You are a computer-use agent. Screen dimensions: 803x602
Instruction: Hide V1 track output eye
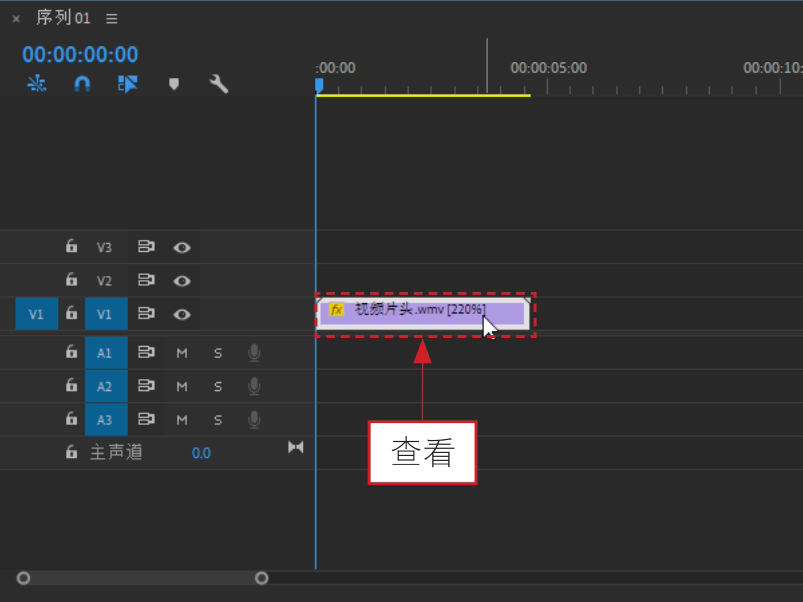182,314
